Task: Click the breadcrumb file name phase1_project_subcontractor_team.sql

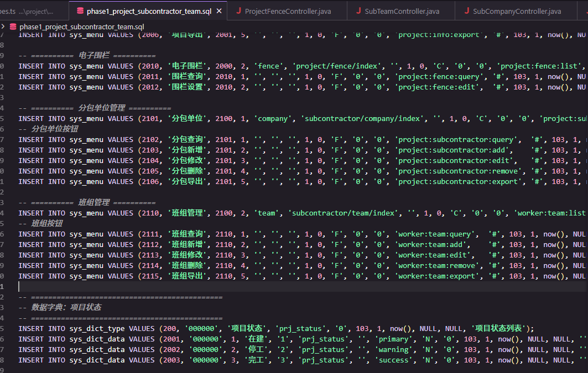Action: 82,26
